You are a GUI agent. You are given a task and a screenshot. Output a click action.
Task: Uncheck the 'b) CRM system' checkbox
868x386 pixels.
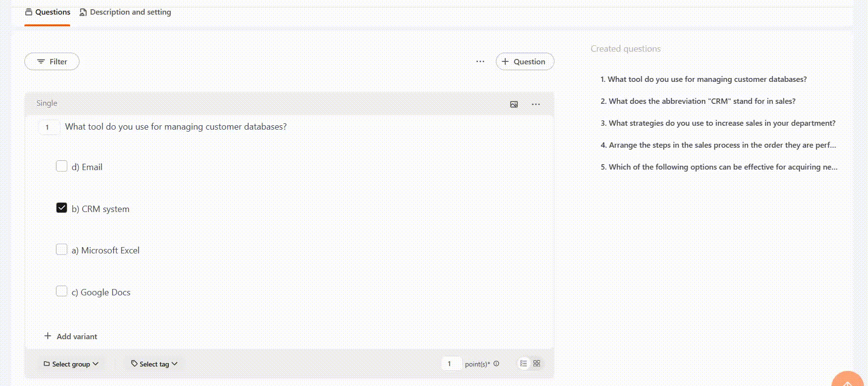(x=61, y=208)
